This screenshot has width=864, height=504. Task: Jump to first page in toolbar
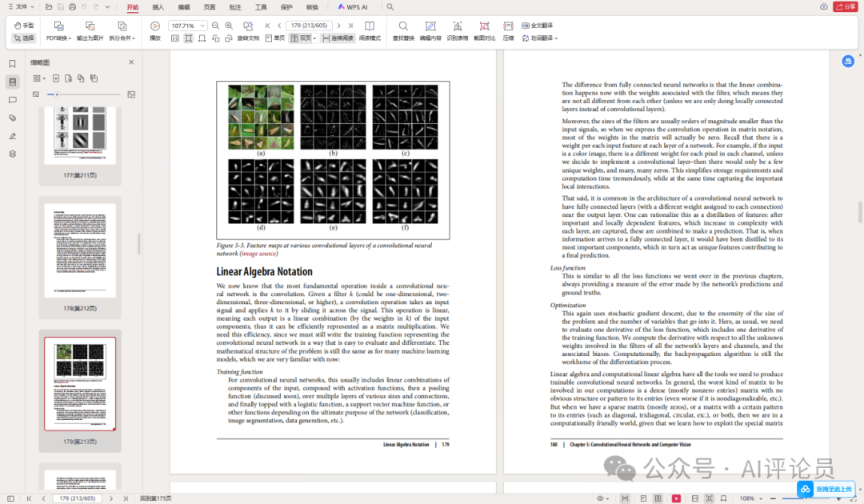point(268,26)
